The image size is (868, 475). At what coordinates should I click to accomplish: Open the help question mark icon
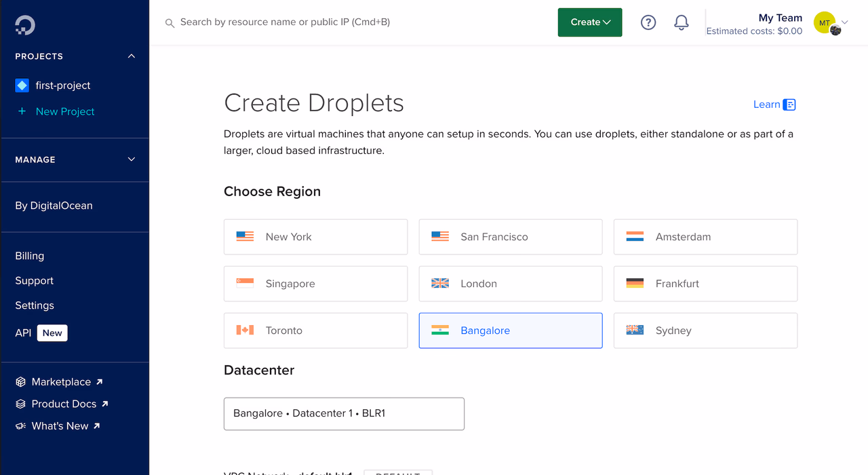click(x=648, y=22)
